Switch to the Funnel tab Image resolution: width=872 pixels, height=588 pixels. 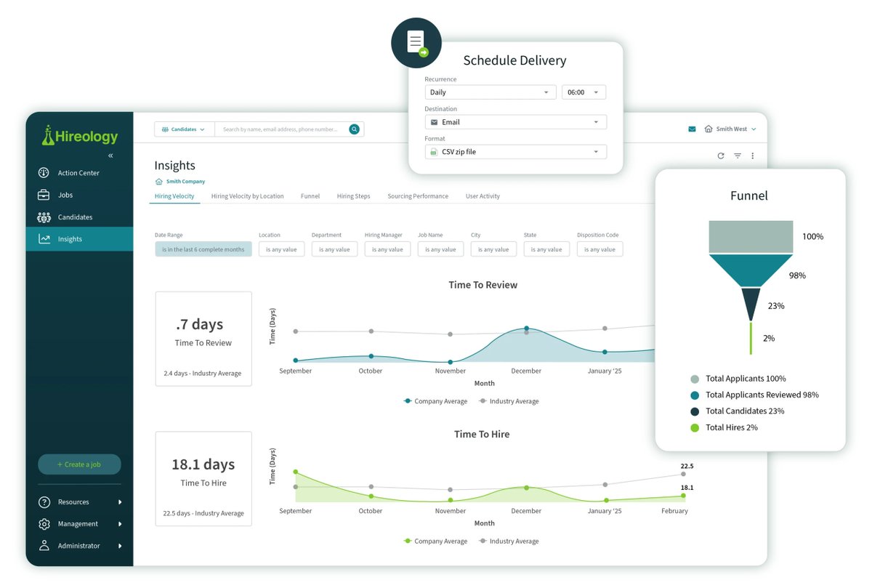(310, 196)
